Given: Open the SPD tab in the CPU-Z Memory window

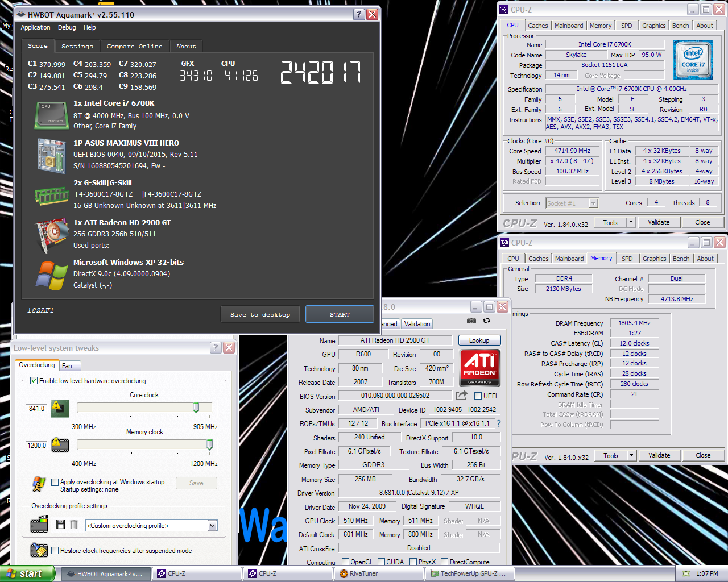Looking at the screenshot, I should pyautogui.click(x=627, y=259).
